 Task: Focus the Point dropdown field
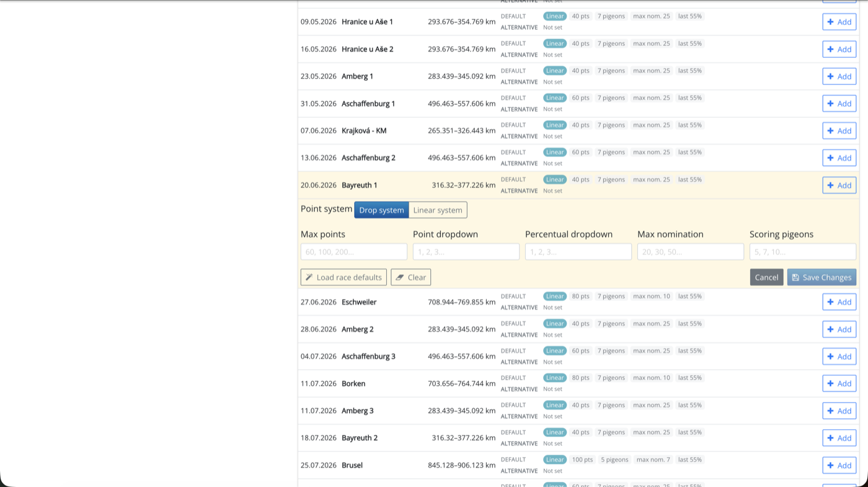click(466, 251)
